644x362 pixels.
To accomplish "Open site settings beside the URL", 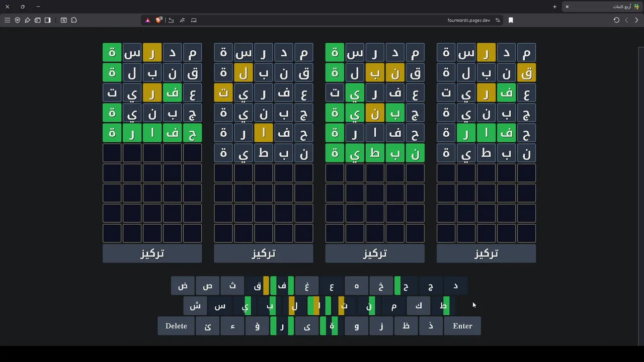I will coord(498,20).
